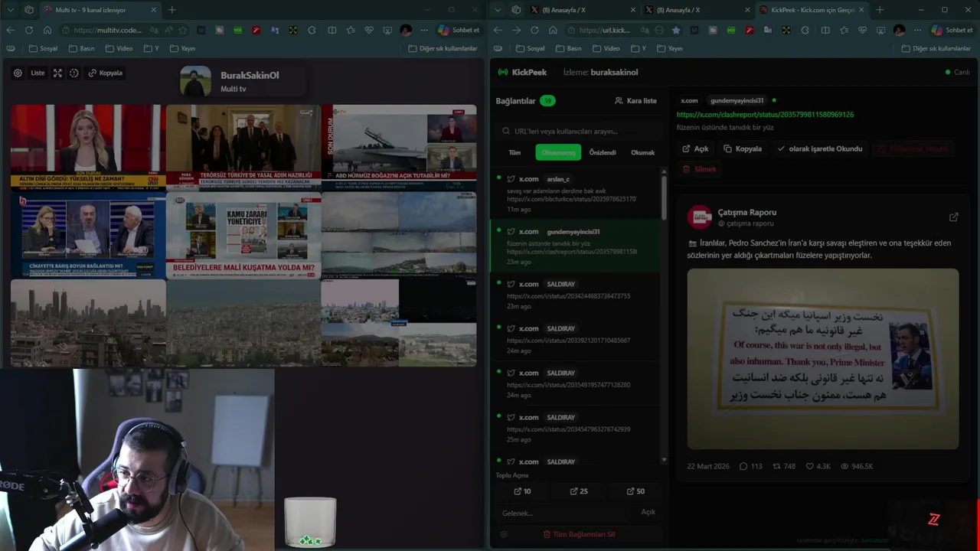Open SALDIRAY link ending 736473755
Viewport: 980px width, 551px height.
[x=574, y=295]
